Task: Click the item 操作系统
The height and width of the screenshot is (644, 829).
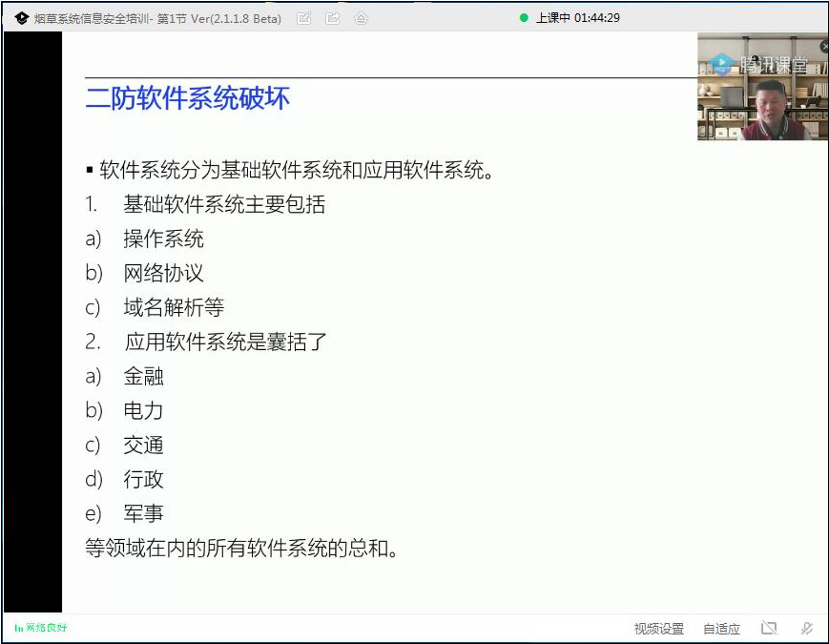Action: click(x=163, y=239)
